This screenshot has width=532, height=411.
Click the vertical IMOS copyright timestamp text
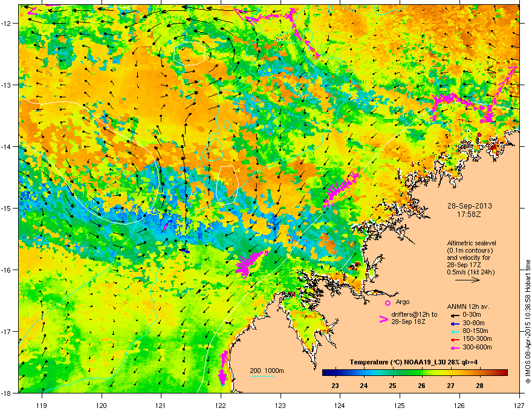coord(528,322)
